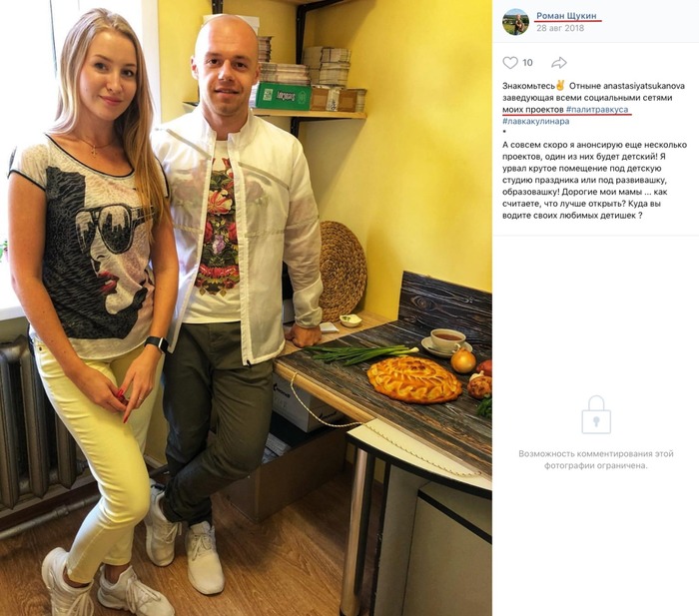This screenshot has width=699, height=616.
Task: Click the bullet dot separator in caption
Action: (x=504, y=132)
